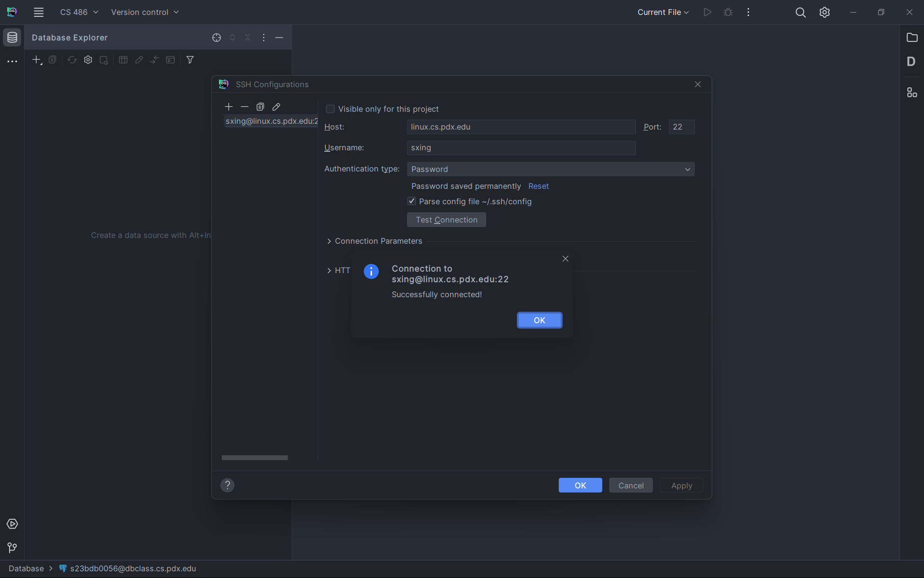Click the filter icon in Database Explorer toolbar
This screenshot has height=578, width=924.
pyautogui.click(x=190, y=60)
